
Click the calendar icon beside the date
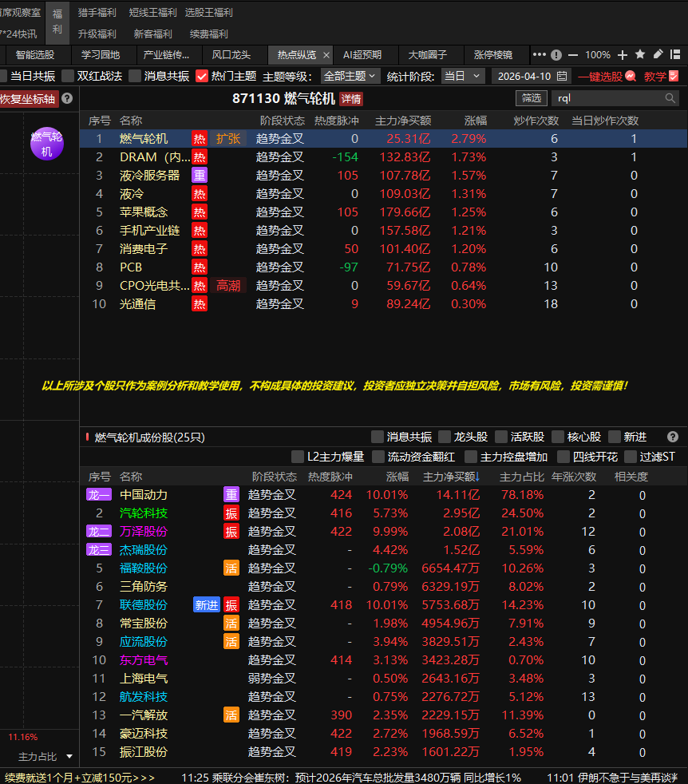(x=563, y=76)
